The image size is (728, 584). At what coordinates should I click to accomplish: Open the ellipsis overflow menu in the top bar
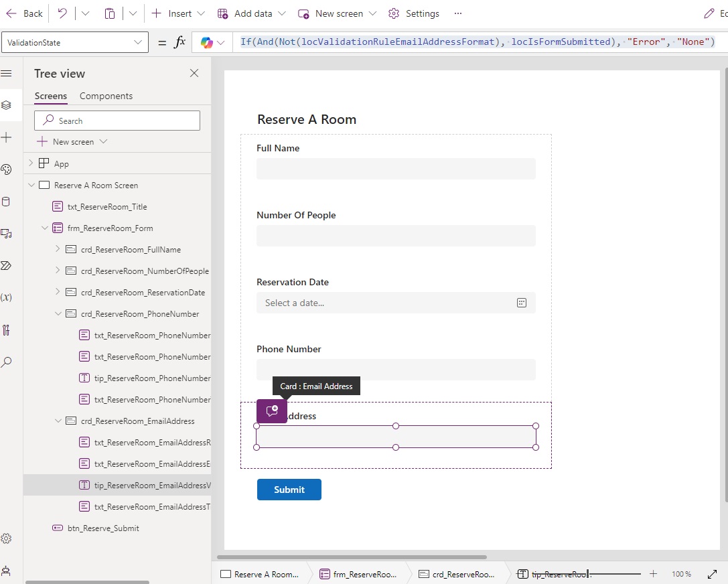click(457, 13)
